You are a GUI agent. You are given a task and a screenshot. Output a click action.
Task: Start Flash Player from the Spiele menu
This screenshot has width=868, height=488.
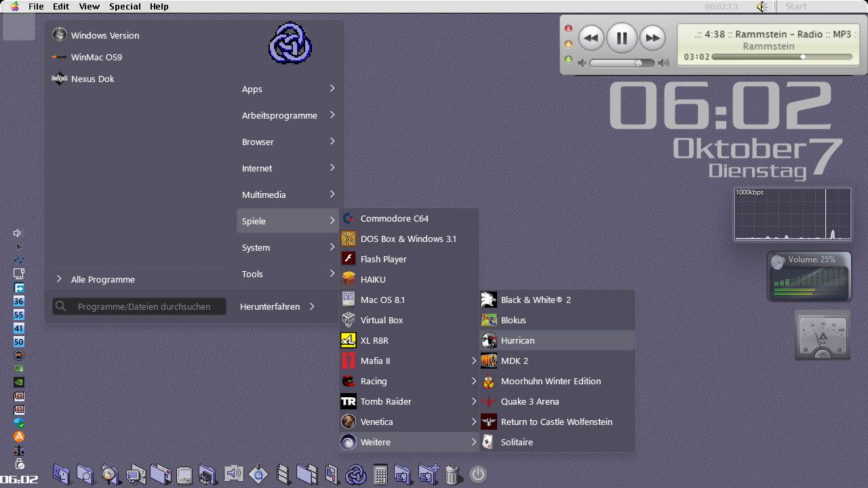coord(410,259)
